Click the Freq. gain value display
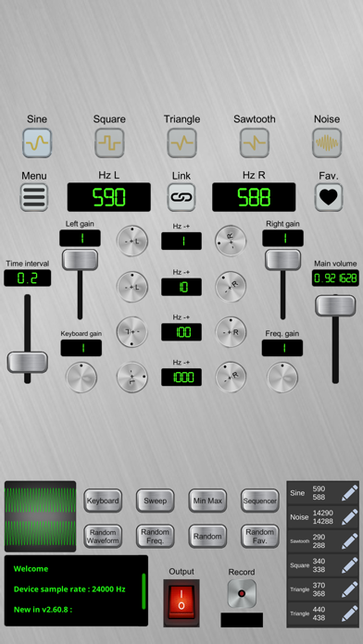This screenshot has width=363, height=644. 282,348
